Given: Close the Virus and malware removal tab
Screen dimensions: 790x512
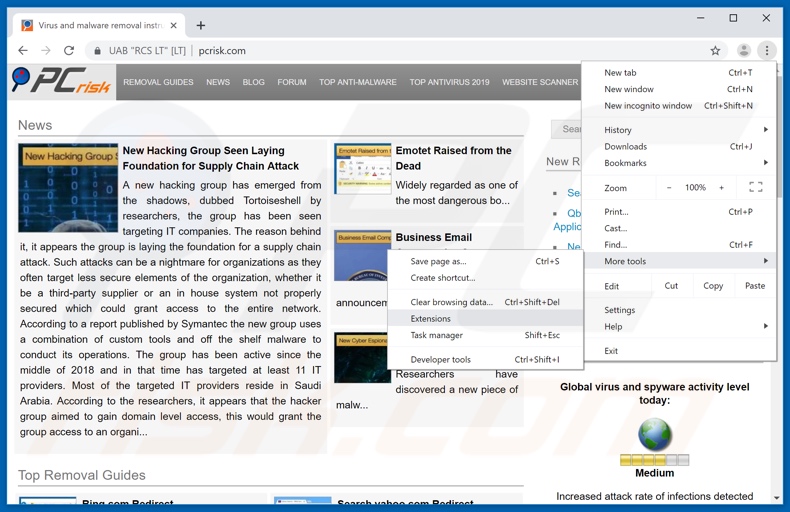Looking at the screenshot, I should coord(174,25).
